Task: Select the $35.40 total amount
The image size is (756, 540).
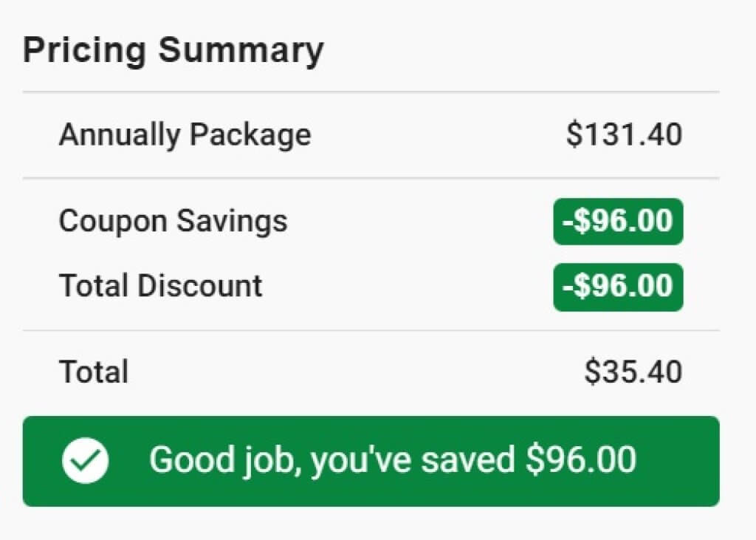Action: coord(633,372)
